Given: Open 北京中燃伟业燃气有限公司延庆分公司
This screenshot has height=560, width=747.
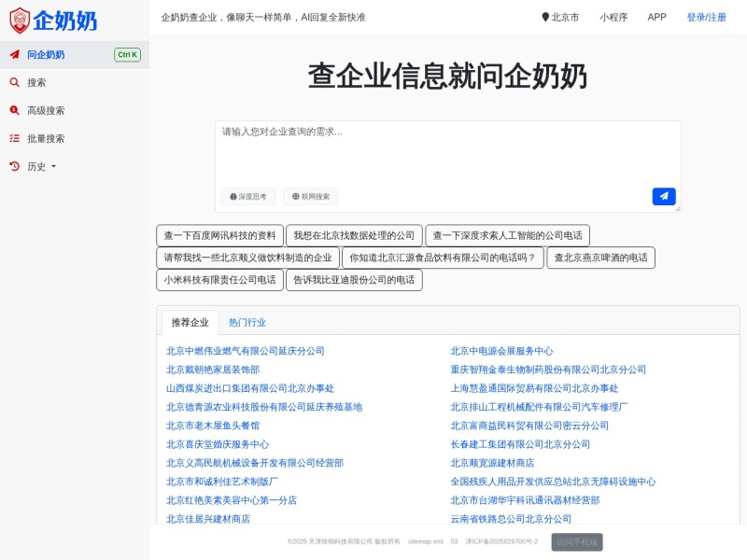Looking at the screenshot, I should 245,351.
